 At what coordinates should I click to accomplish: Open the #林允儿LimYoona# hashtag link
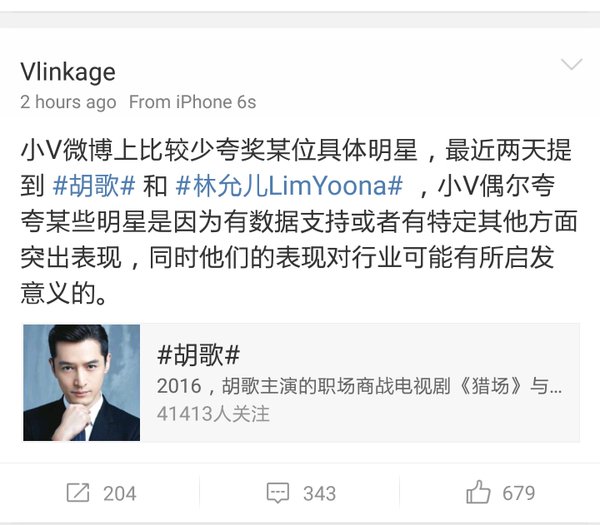pyautogui.click(x=289, y=186)
